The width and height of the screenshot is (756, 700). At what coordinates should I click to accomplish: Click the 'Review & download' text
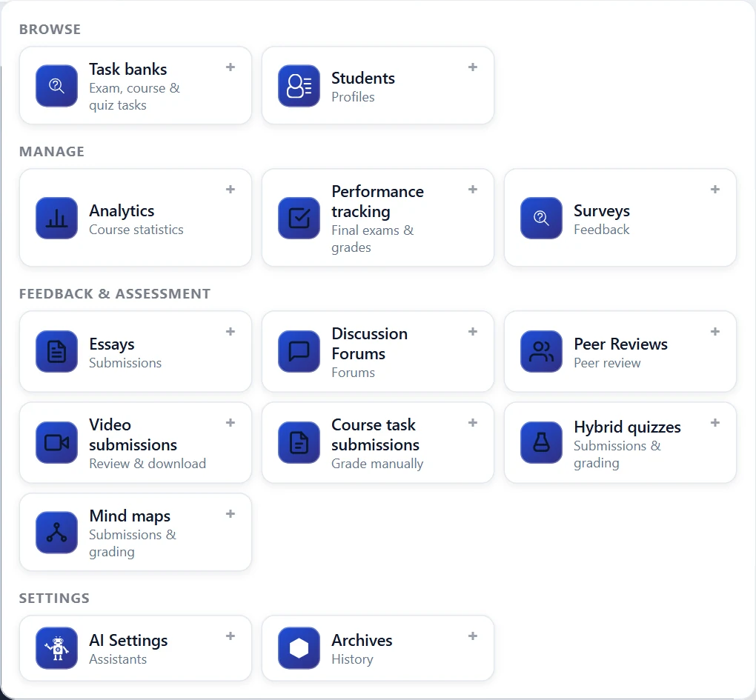pos(147,464)
